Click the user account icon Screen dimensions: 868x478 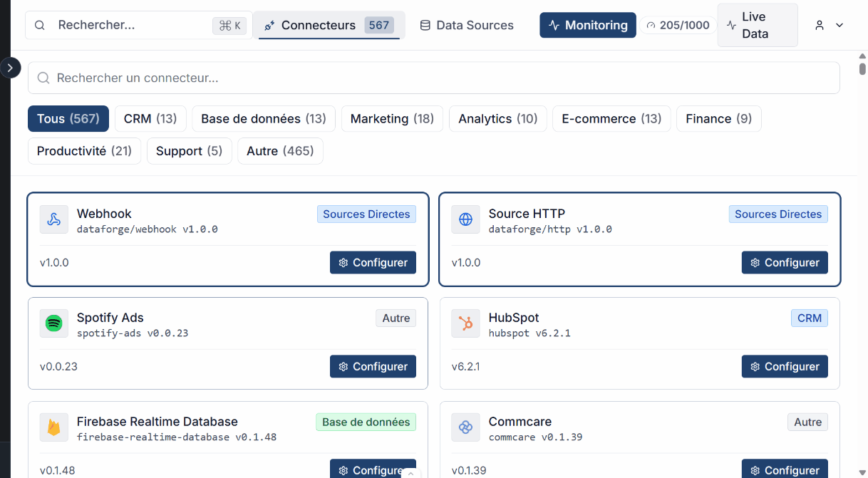coord(820,24)
